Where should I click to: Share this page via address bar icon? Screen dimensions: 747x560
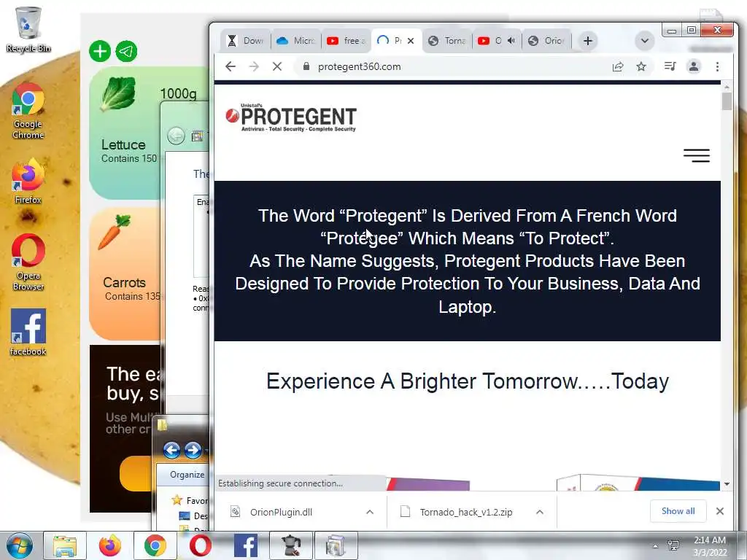point(618,66)
